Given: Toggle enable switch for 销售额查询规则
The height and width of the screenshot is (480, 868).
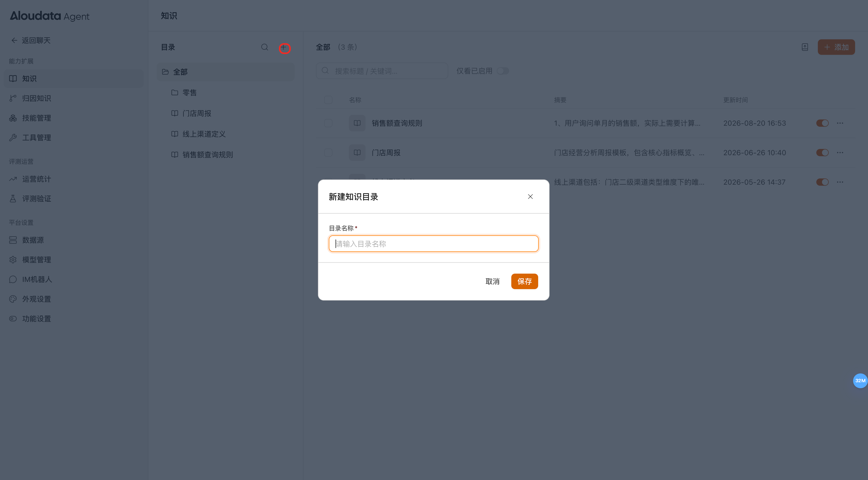Looking at the screenshot, I should click(x=822, y=123).
